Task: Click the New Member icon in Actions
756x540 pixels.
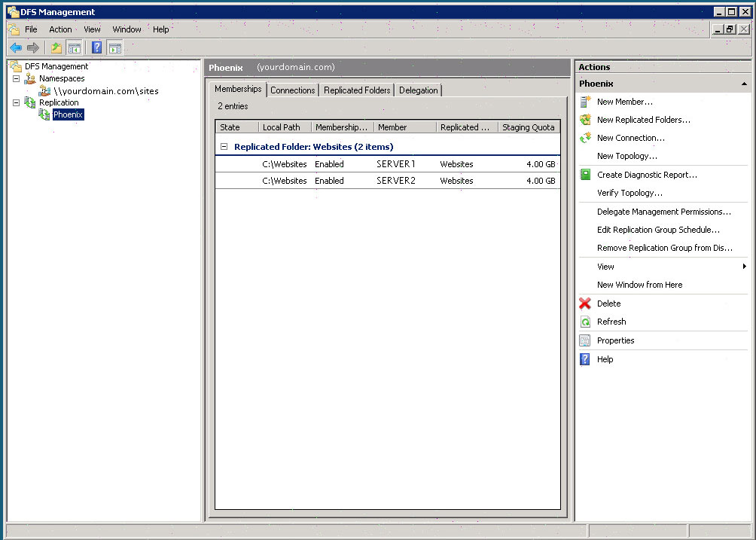Action: [x=585, y=102]
